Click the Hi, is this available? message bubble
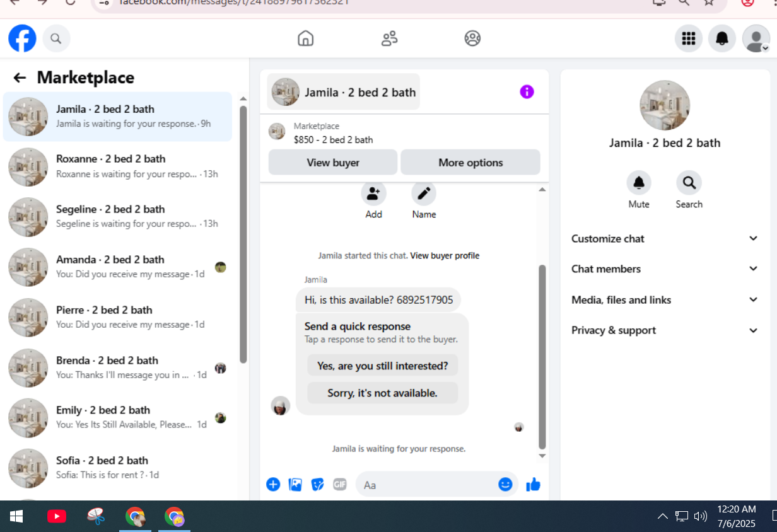777x532 pixels. point(378,299)
